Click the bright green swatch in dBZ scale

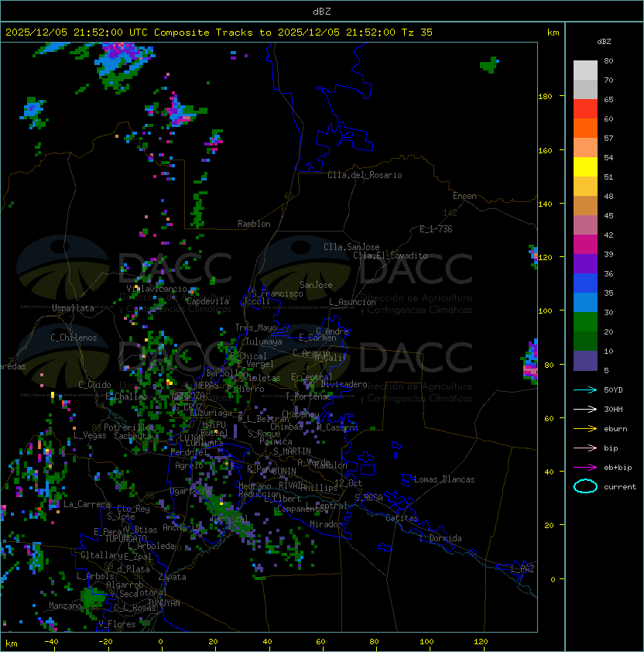point(585,322)
